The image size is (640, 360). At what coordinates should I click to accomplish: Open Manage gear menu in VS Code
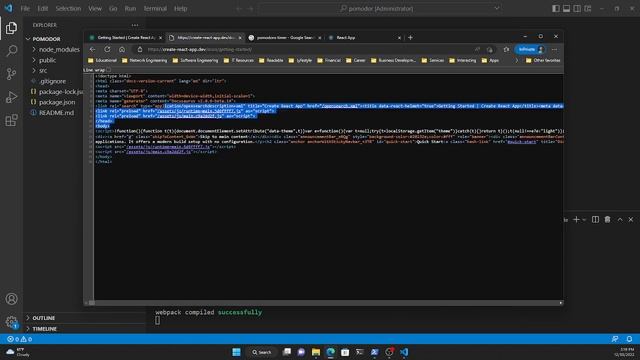[x=11, y=322]
